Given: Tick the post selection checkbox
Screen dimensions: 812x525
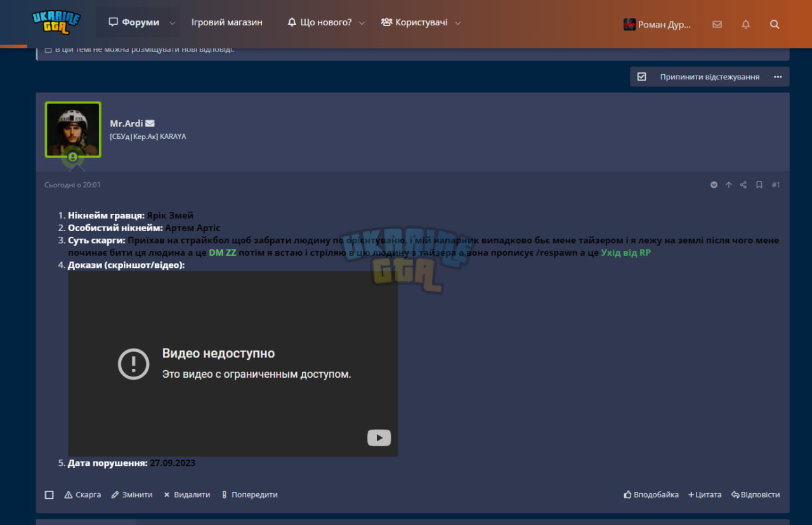Looking at the screenshot, I should pyautogui.click(x=49, y=495).
